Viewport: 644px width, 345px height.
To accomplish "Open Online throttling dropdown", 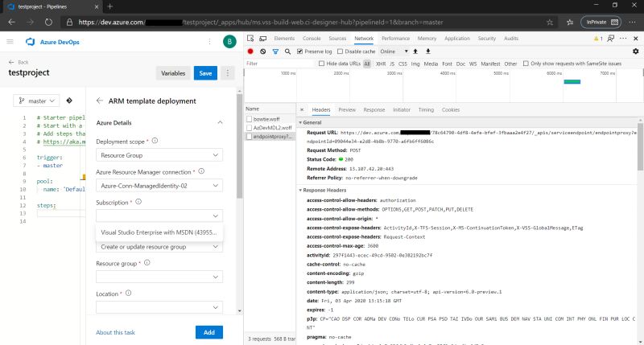I will click(x=394, y=51).
